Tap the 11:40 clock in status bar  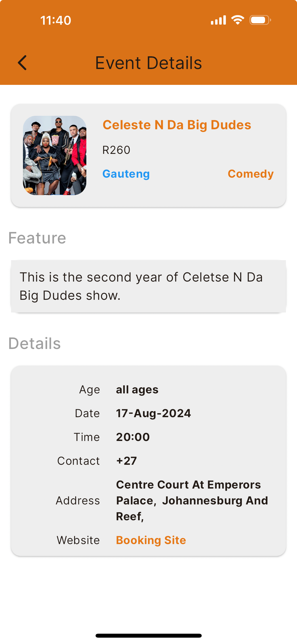pos(56,20)
